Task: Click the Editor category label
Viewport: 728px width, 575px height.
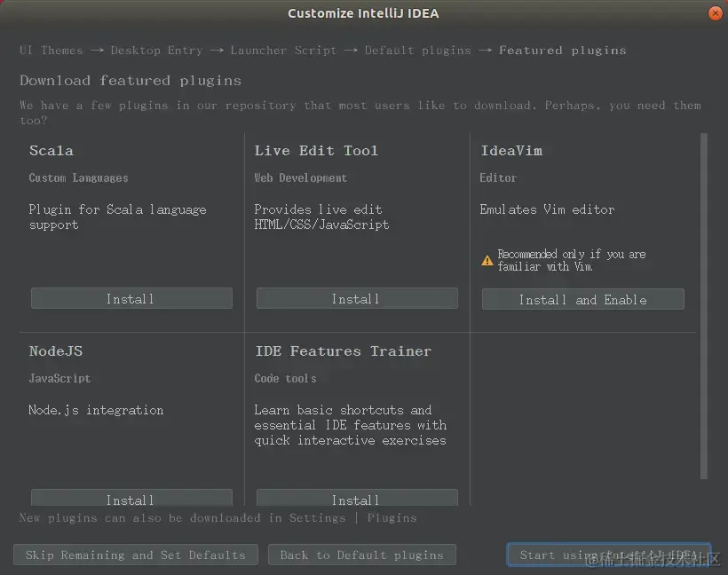Action: click(x=498, y=177)
